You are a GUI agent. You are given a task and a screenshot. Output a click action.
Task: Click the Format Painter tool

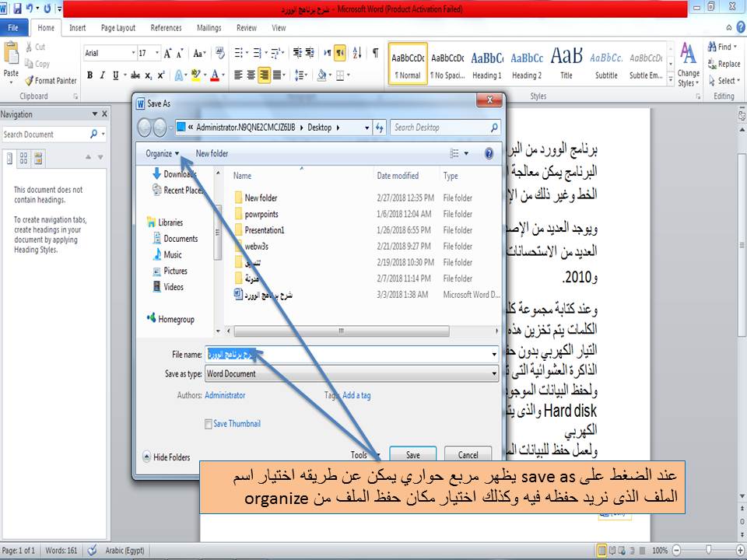(x=51, y=81)
